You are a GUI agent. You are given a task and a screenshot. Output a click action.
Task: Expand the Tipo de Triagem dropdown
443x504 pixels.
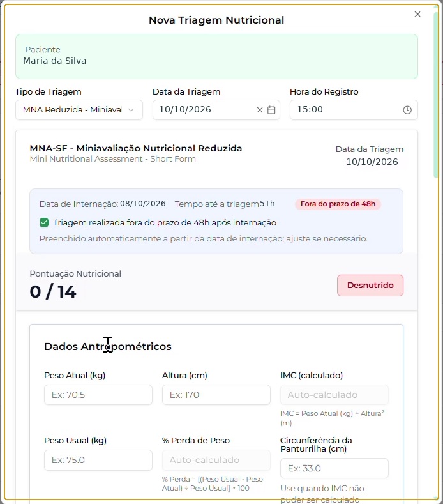(79, 110)
